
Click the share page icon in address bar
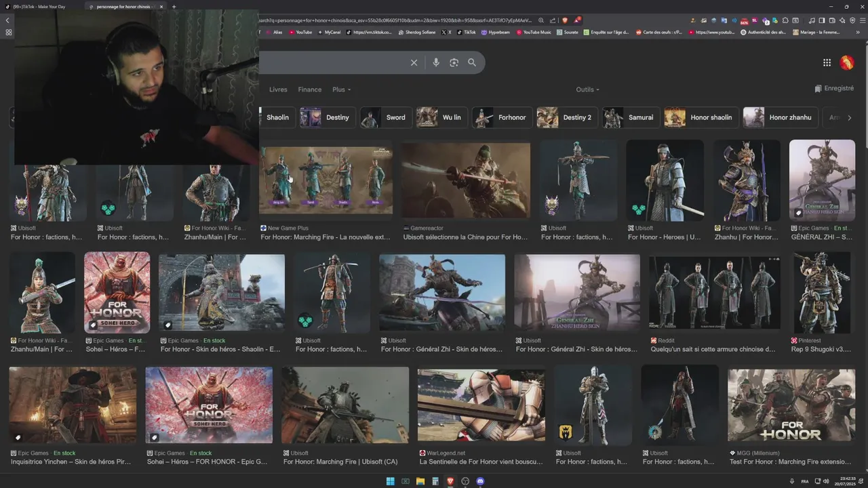click(553, 20)
